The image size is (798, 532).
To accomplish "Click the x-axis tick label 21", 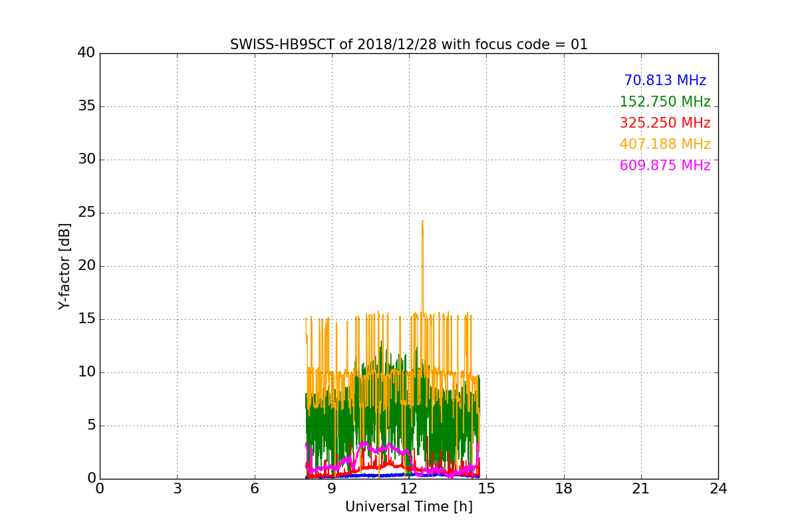I will (x=641, y=488).
